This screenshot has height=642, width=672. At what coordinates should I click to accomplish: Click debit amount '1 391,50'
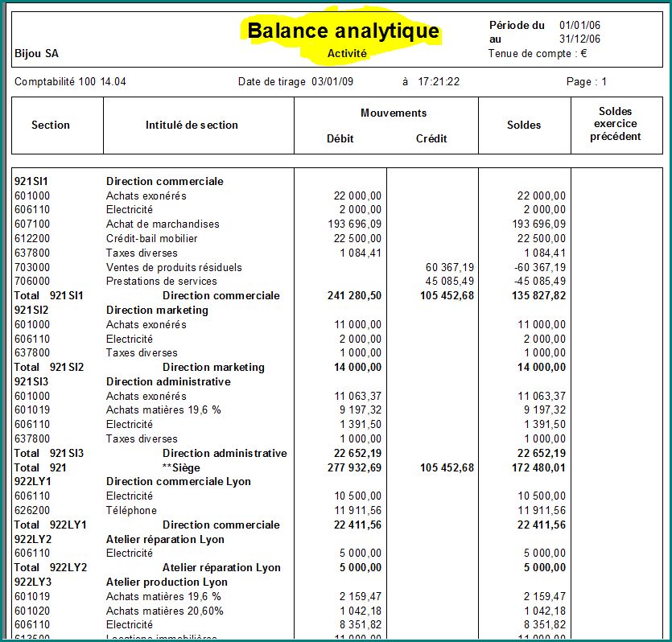coord(361,425)
